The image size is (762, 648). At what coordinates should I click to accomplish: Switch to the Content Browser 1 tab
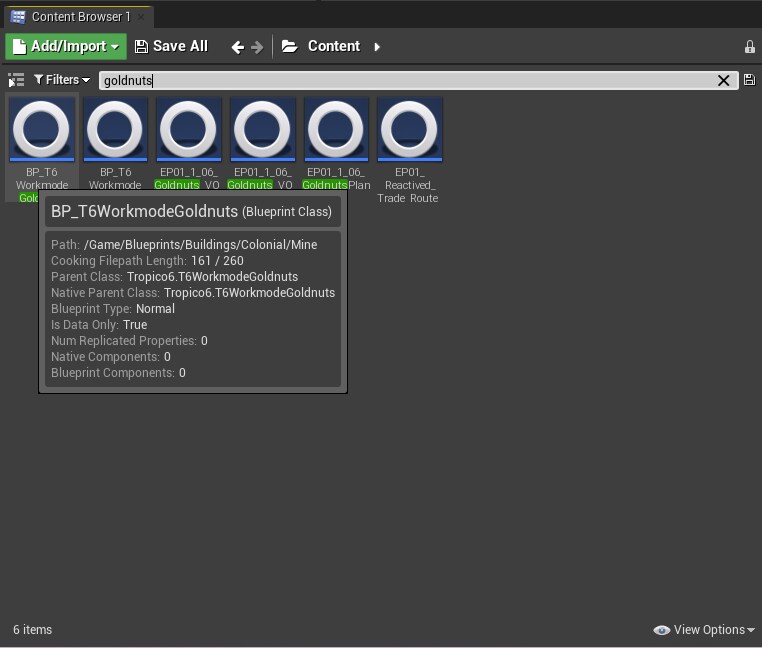(80, 17)
